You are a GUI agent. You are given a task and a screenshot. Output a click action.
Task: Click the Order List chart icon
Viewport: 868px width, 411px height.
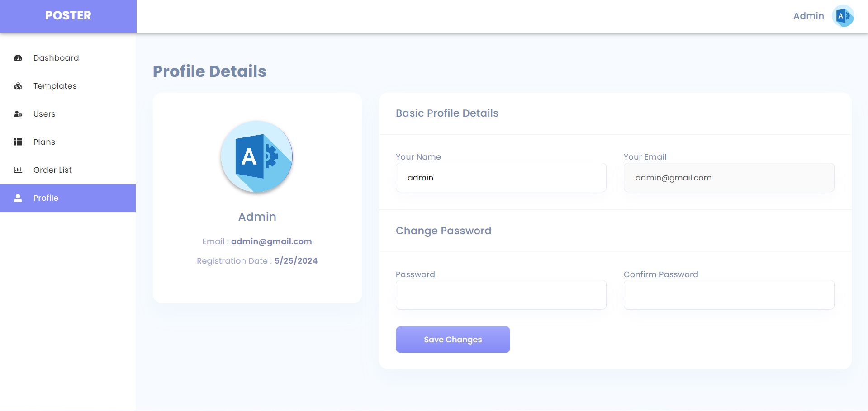(x=18, y=170)
